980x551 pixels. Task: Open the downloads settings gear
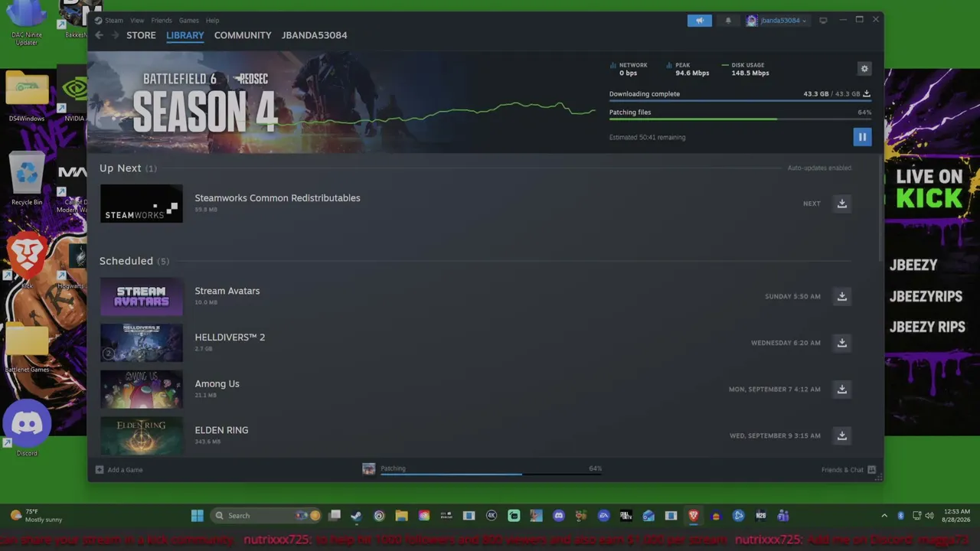click(864, 69)
